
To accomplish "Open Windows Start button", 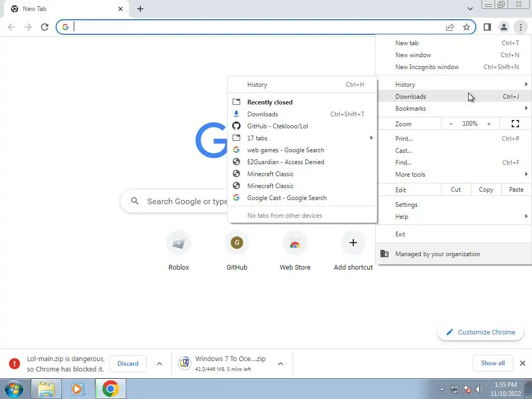I will 14,389.
